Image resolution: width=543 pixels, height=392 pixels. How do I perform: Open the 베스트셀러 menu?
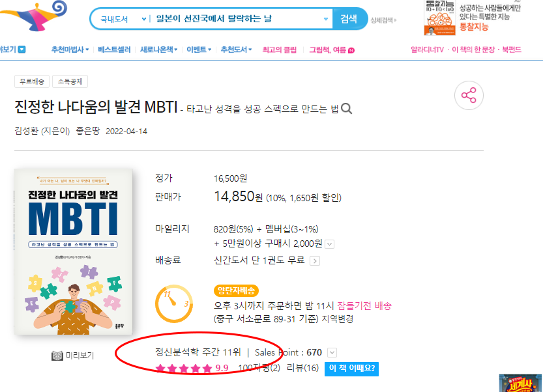click(114, 50)
